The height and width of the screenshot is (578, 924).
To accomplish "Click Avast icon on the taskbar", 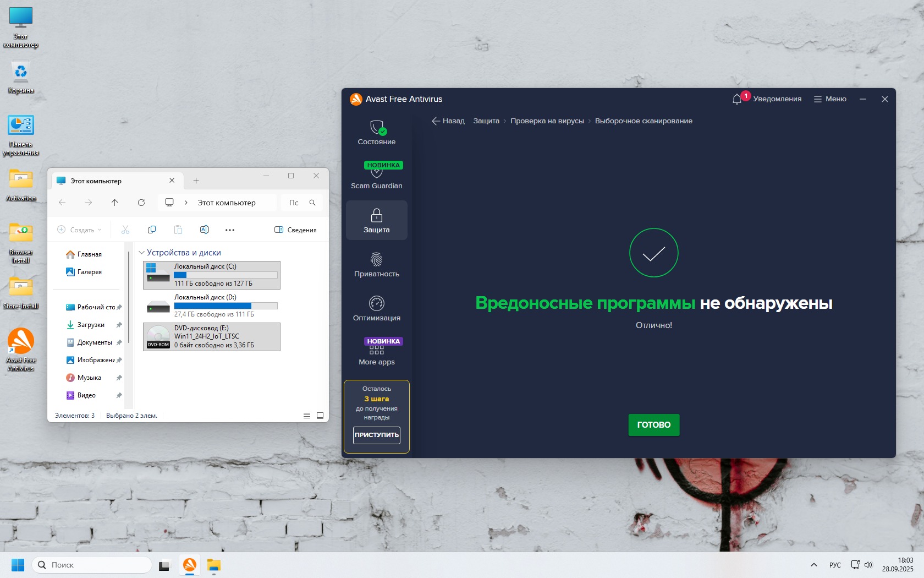I will click(x=190, y=565).
